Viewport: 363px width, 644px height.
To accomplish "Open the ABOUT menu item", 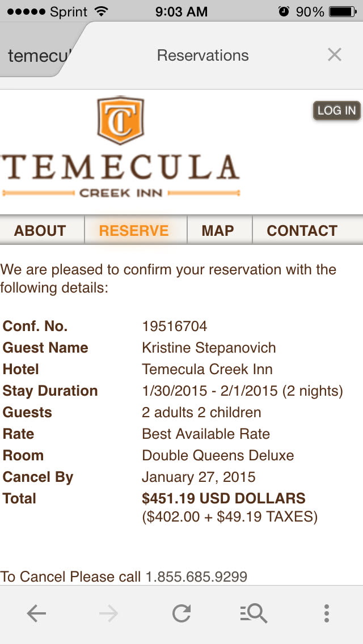I will click(x=40, y=231).
